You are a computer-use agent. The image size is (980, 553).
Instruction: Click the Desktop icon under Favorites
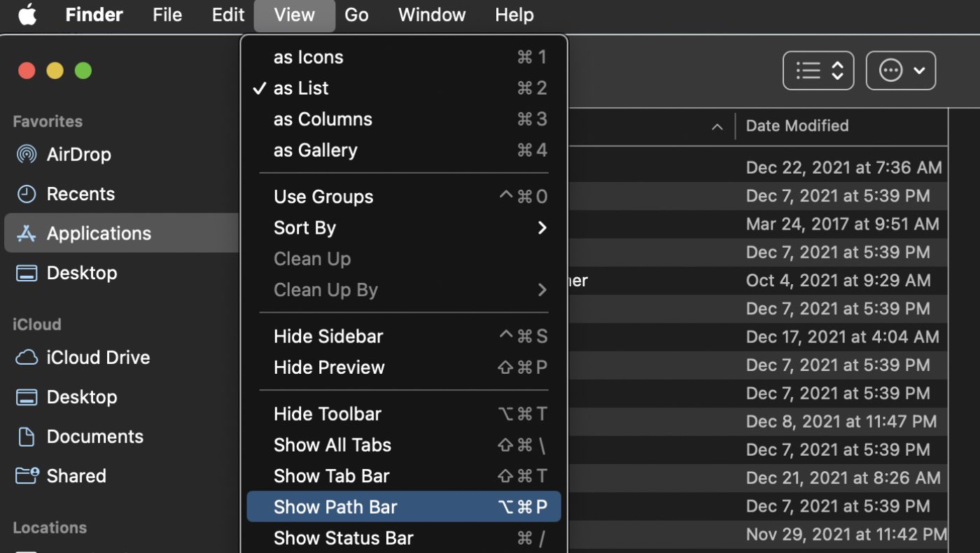coord(27,273)
